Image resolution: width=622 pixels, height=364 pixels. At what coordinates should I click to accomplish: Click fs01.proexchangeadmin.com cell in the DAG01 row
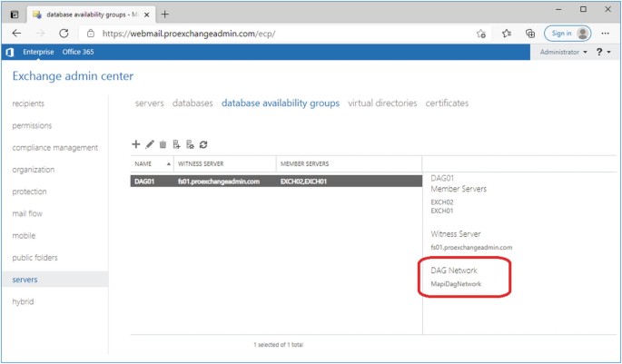(219, 182)
